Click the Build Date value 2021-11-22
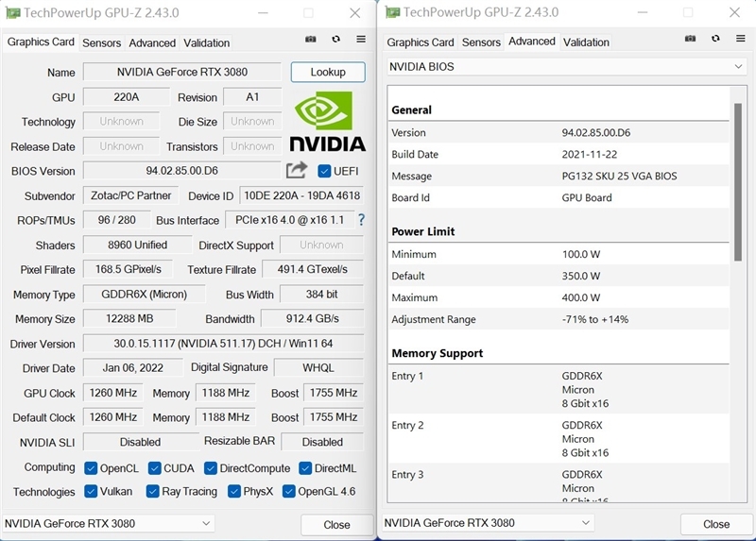 point(589,155)
